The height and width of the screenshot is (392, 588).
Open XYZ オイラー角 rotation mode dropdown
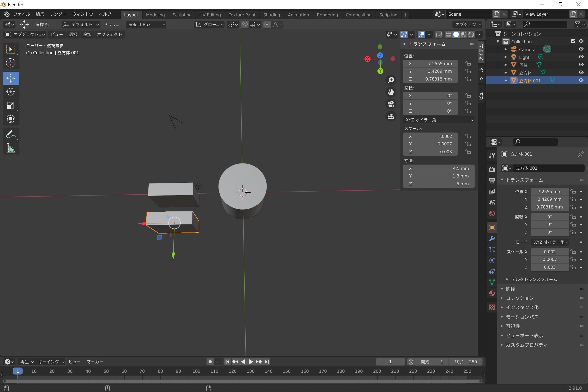click(x=439, y=120)
